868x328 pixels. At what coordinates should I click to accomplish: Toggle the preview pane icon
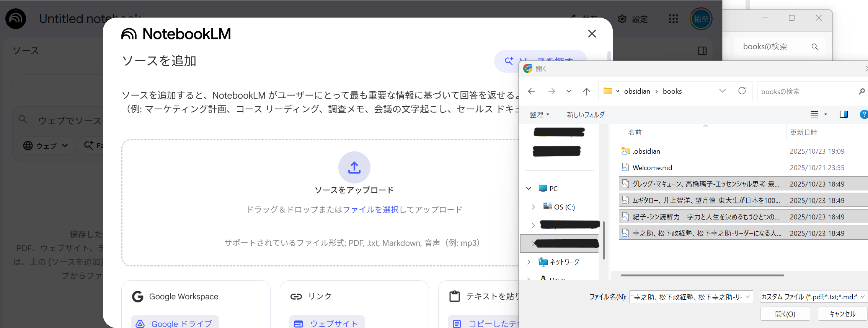pyautogui.click(x=844, y=114)
